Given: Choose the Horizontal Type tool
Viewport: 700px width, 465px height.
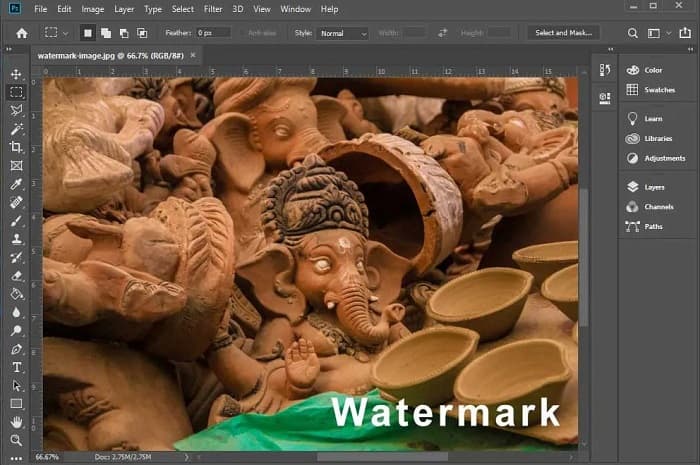Looking at the screenshot, I should [16, 367].
